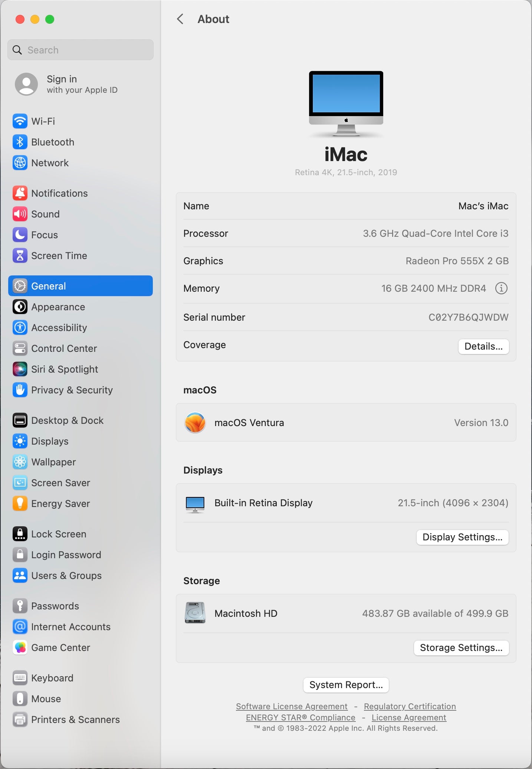
Task: Open System Report button
Action: click(346, 685)
